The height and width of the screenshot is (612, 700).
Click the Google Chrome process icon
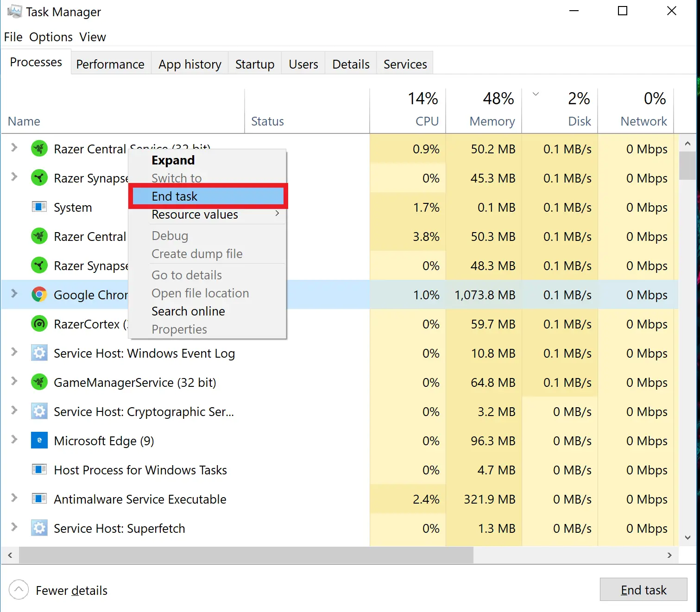pyautogui.click(x=39, y=295)
